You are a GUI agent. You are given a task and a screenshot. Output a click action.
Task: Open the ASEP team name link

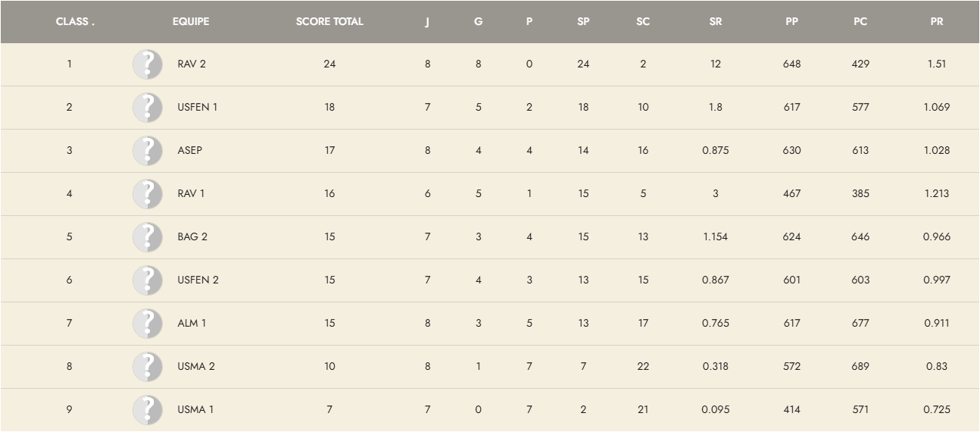tap(190, 151)
